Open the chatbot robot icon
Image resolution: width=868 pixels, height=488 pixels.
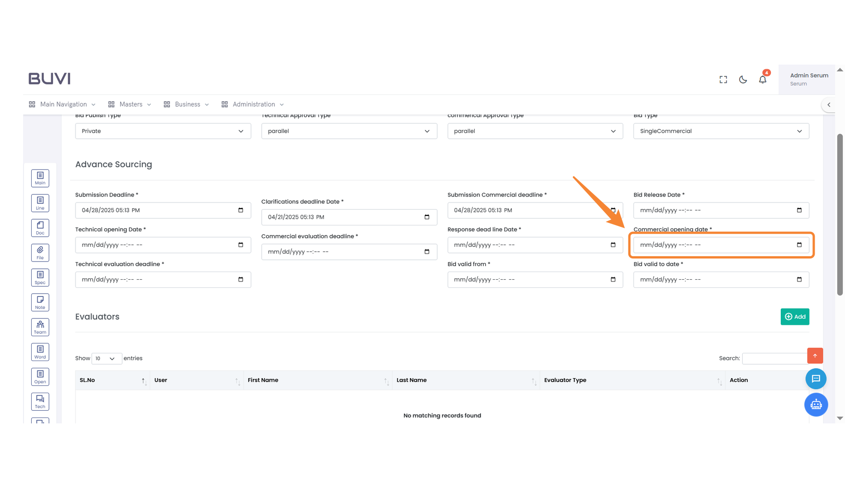[816, 404]
